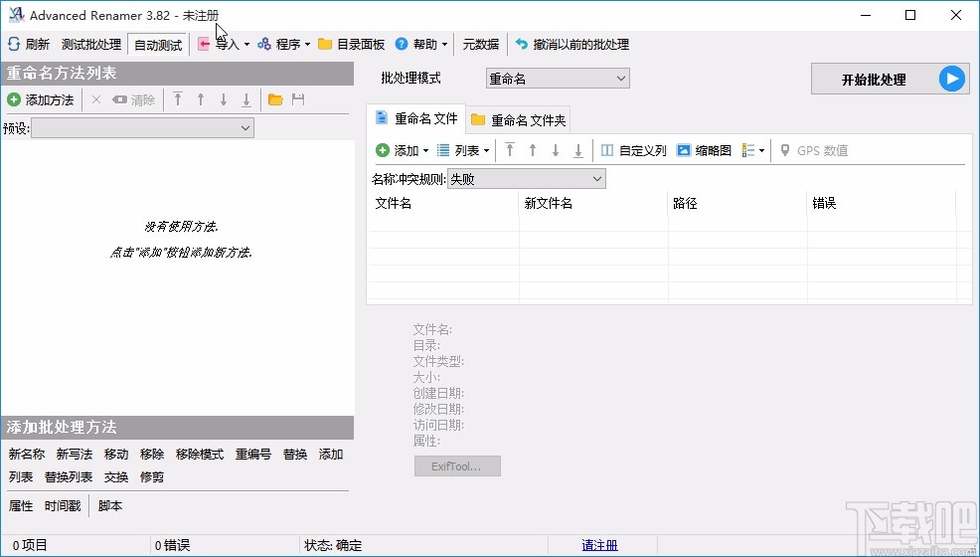Click the 元数据 metadata button

pos(481,44)
